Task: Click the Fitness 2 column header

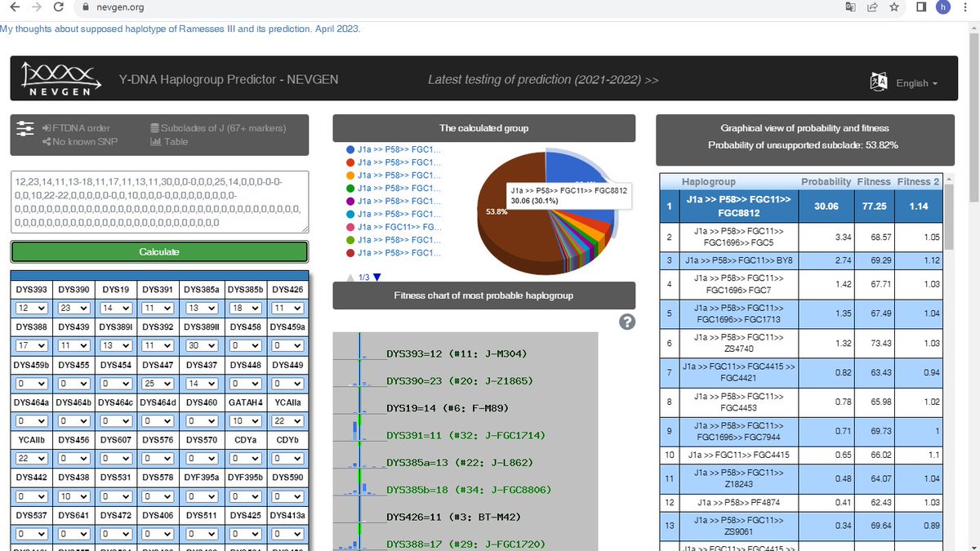Action: [x=919, y=181]
